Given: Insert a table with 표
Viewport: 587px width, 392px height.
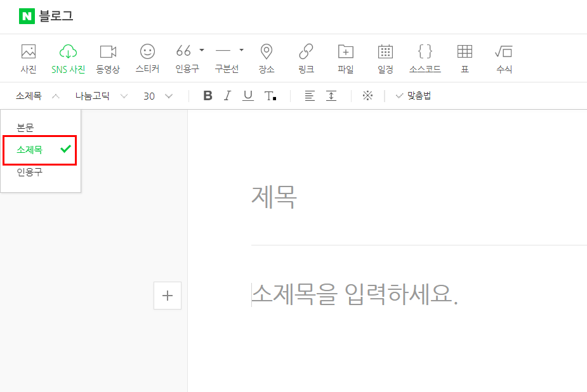Looking at the screenshot, I should (465, 59).
